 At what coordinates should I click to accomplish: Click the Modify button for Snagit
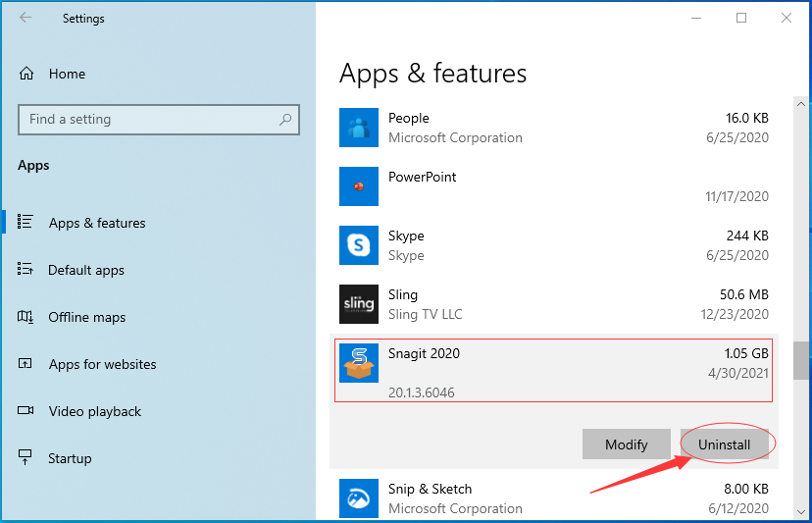(626, 445)
